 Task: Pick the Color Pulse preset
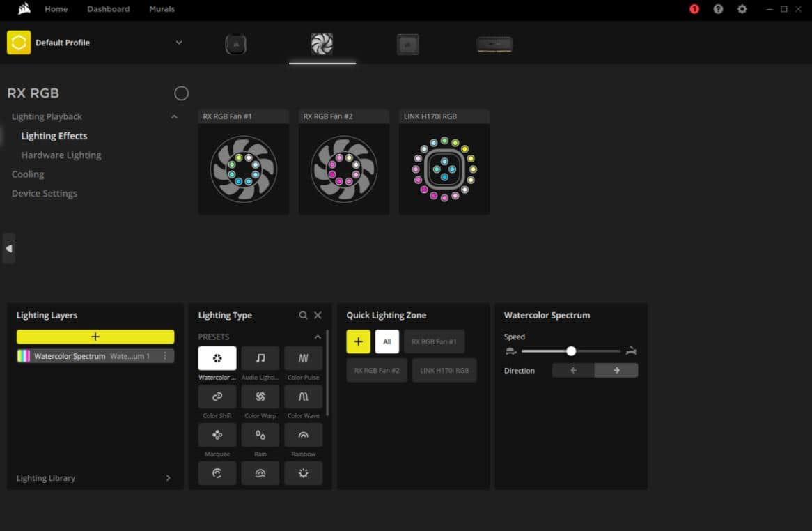pyautogui.click(x=303, y=358)
